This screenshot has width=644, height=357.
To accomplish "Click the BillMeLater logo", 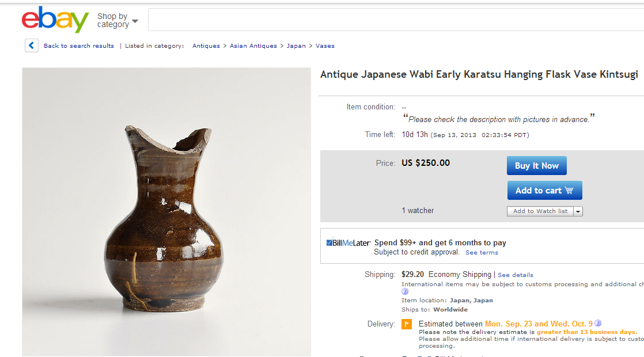I will tap(348, 243).
